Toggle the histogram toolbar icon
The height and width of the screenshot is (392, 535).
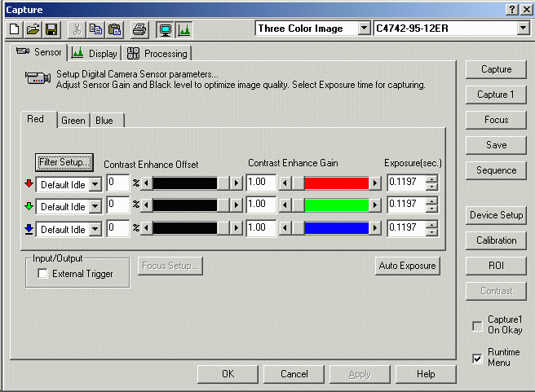click(x=183, y=29)
